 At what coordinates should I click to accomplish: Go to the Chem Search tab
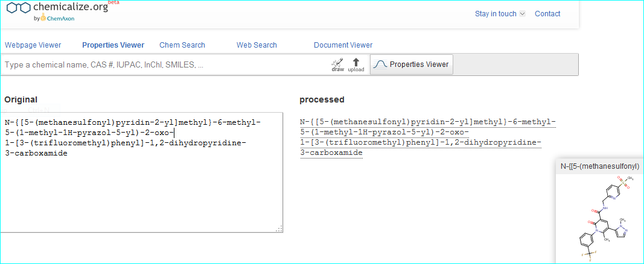(x=182, y=45)
